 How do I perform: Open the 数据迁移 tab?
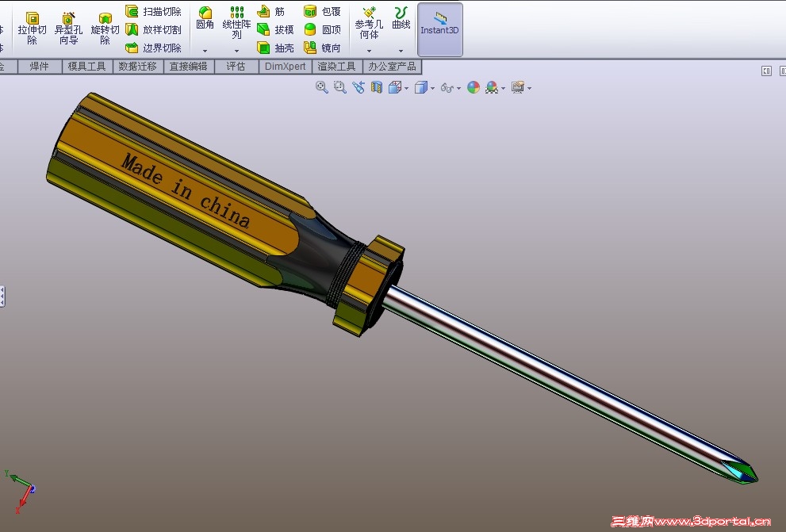tap(138, 66)
